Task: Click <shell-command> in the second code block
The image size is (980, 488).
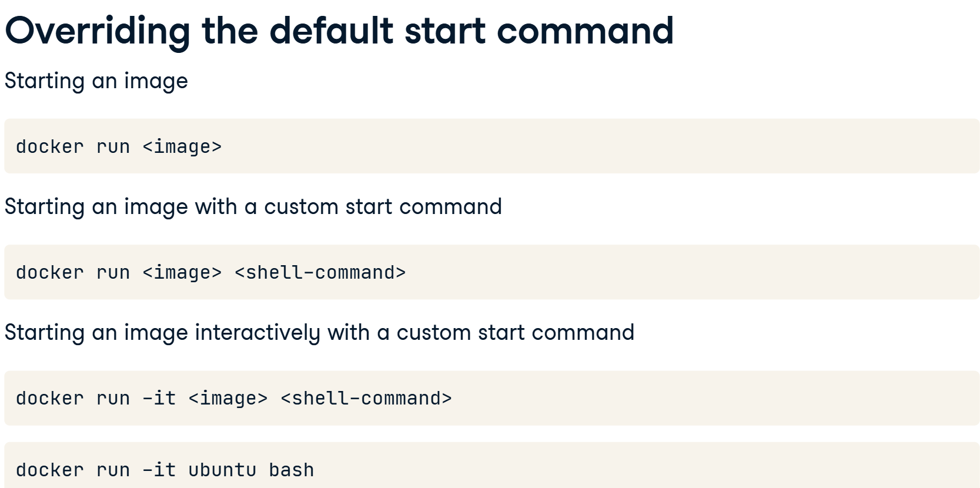Action: 320,272
